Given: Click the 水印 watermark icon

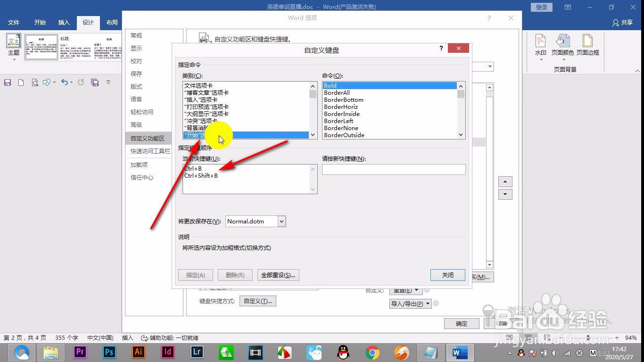Looking at the screenshot, I should point(541,45).
